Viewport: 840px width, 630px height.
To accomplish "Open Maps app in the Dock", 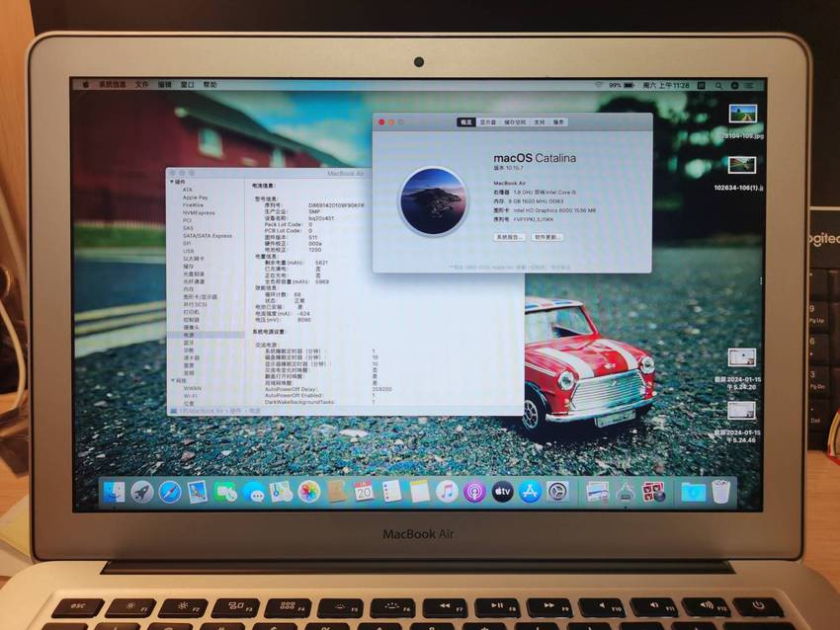I will pyautogui.click(x=282, y=492).
